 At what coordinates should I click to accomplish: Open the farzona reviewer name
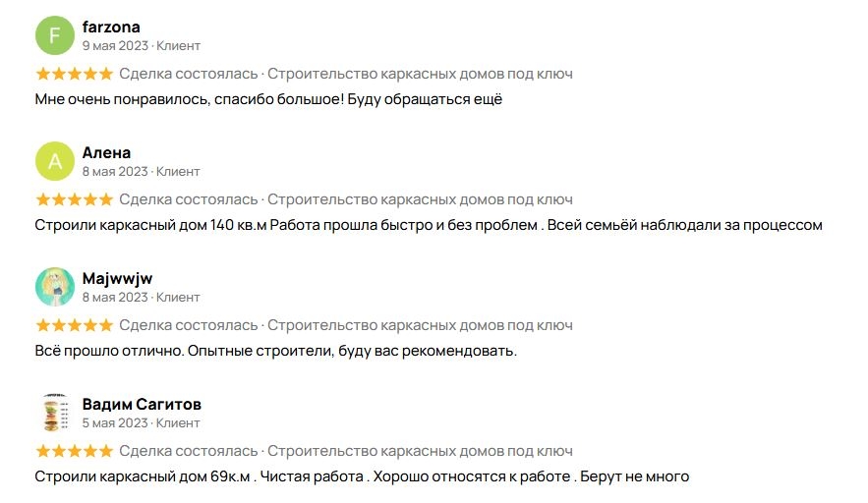point(111,27)
